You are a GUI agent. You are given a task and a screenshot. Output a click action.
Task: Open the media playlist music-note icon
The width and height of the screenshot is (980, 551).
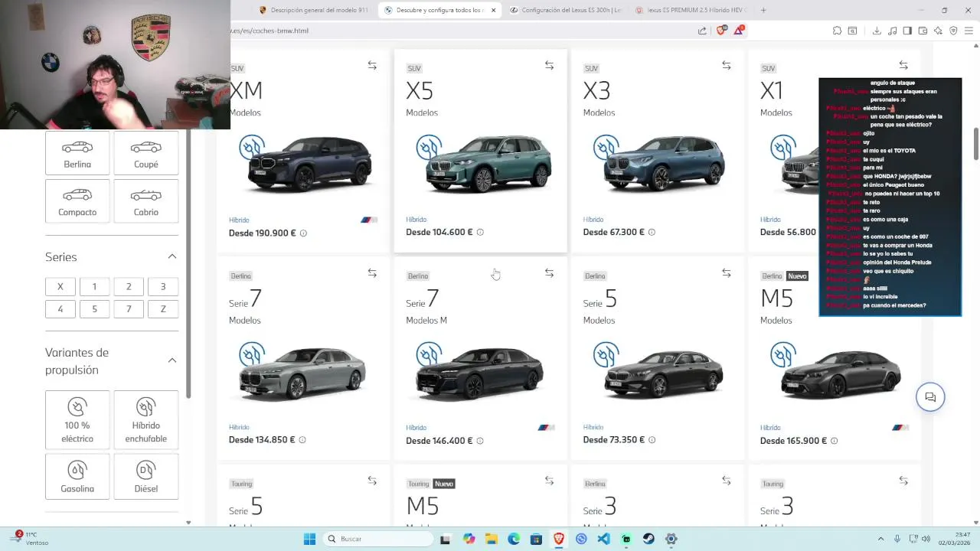click(x=892, y=31)
